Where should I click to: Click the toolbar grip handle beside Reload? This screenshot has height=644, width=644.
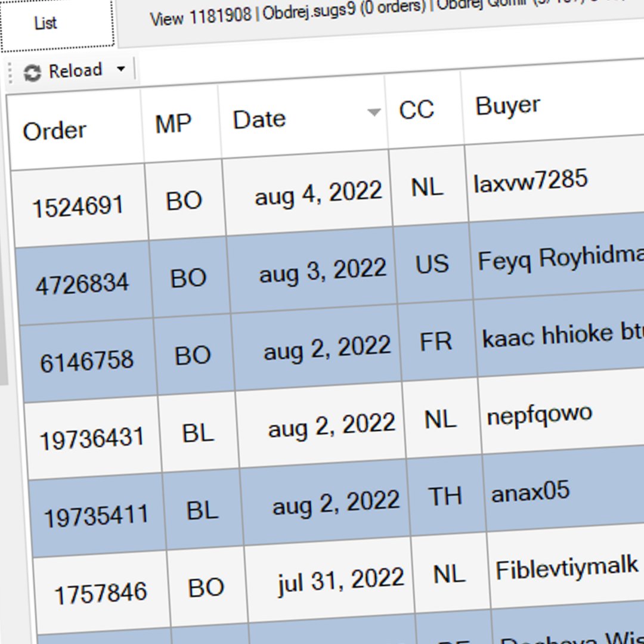pyautogui.click(x=11, y=73)
